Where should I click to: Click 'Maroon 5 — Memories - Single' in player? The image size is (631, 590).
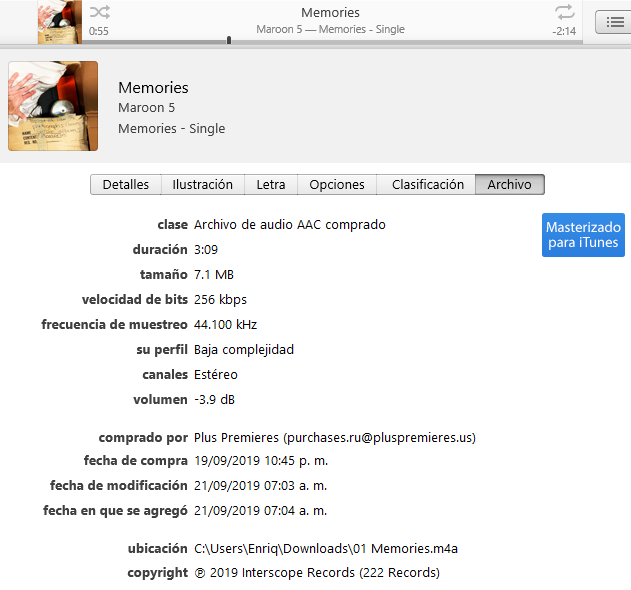tap(330, 29)
